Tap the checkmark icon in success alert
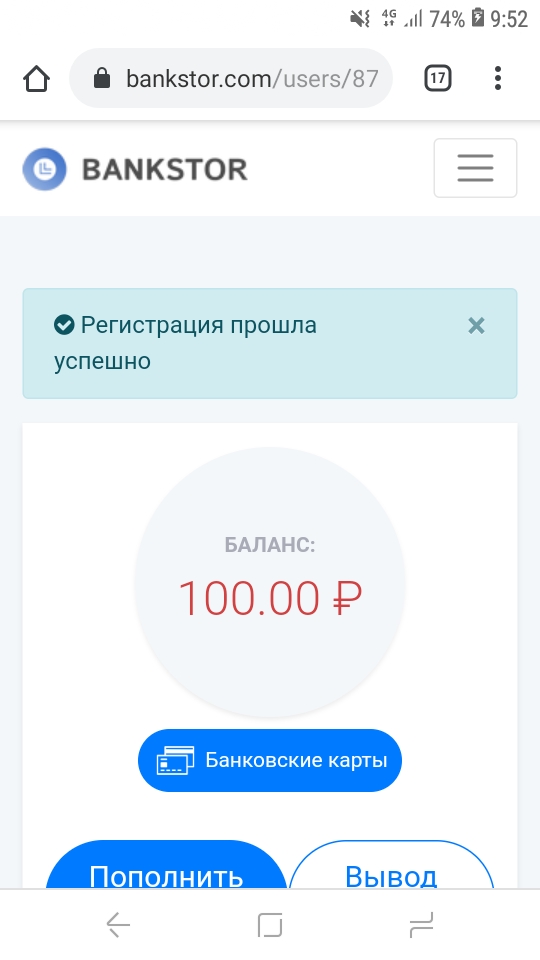The height and width of the screenshot is (960, 540). (64, 325)
